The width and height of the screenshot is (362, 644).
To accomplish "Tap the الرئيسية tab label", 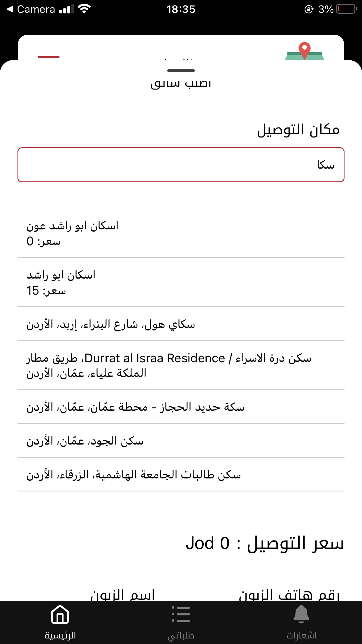I will (x=60, y=635).
